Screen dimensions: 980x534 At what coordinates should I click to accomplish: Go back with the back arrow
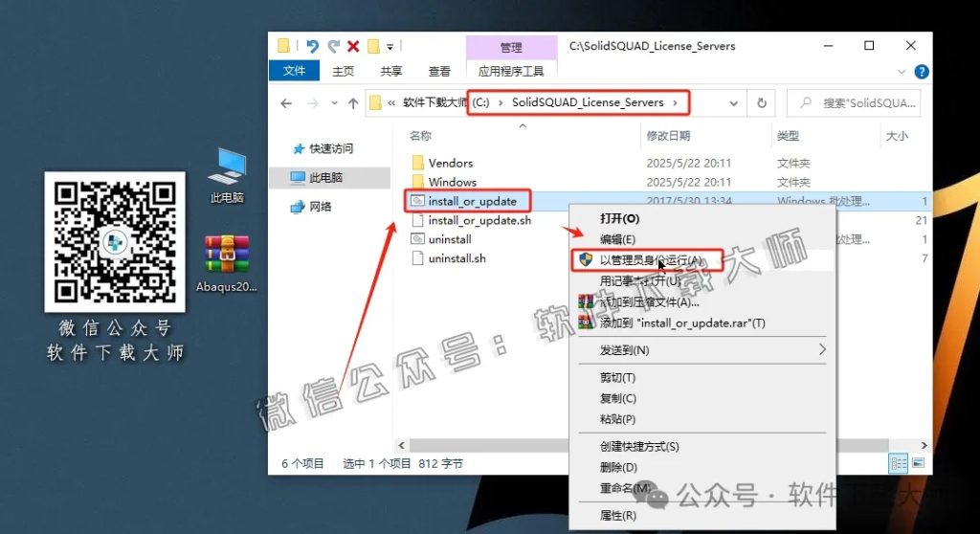(x=286, y=103)
